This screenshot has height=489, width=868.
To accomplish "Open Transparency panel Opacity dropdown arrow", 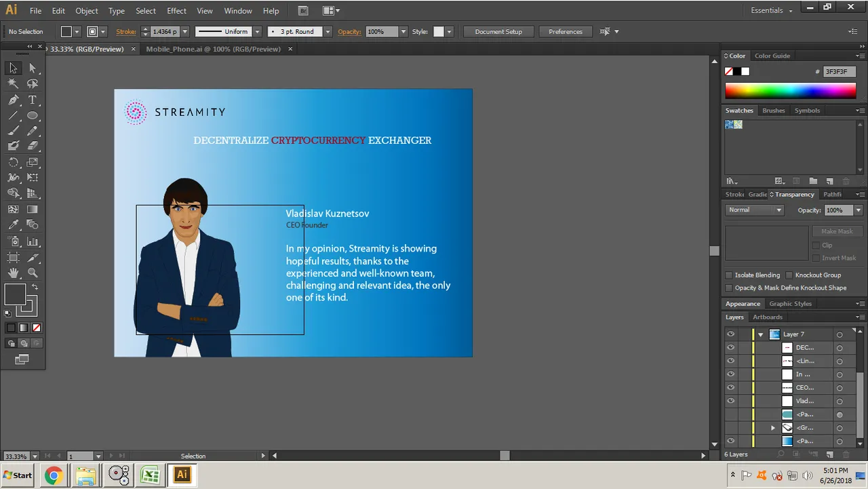I will pos(859,210).
